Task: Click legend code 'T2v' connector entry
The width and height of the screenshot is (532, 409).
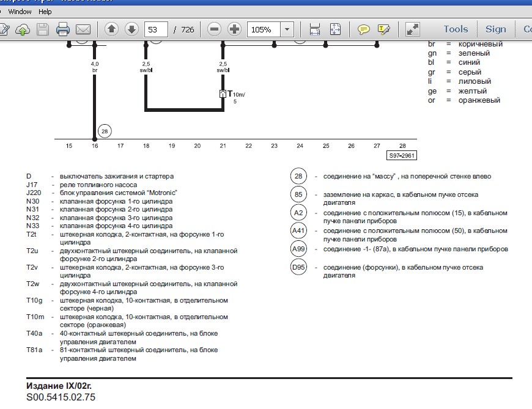Action: (x=32, y=267)
